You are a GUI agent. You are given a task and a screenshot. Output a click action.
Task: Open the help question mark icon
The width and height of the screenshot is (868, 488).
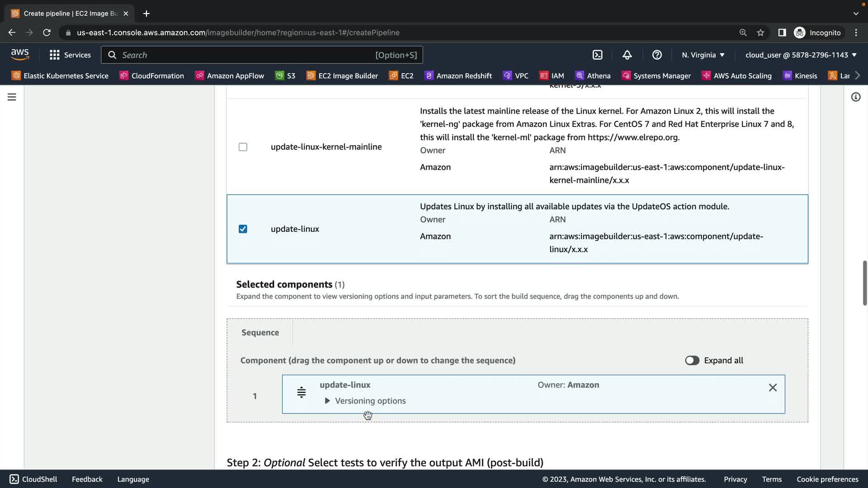(657, 55)
